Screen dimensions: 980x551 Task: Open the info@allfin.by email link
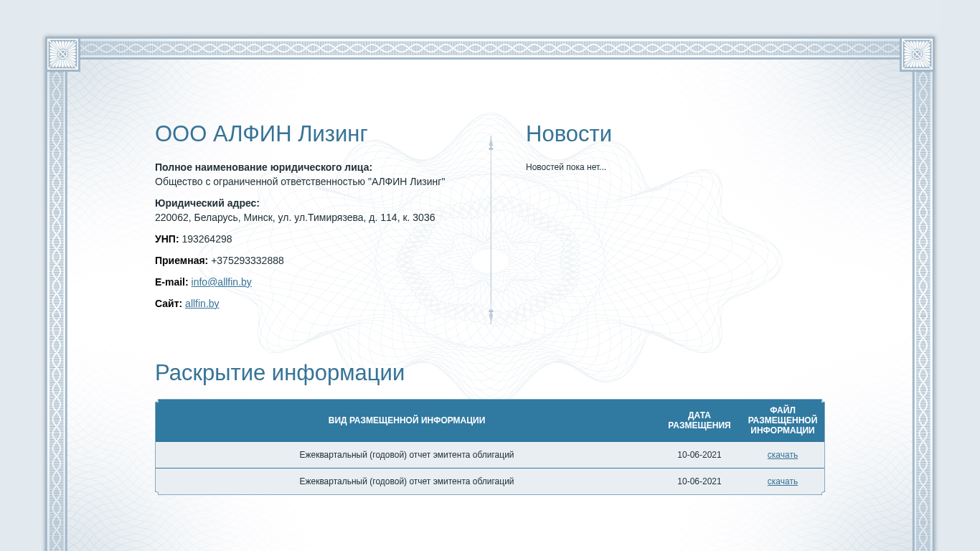pos(221,282)
